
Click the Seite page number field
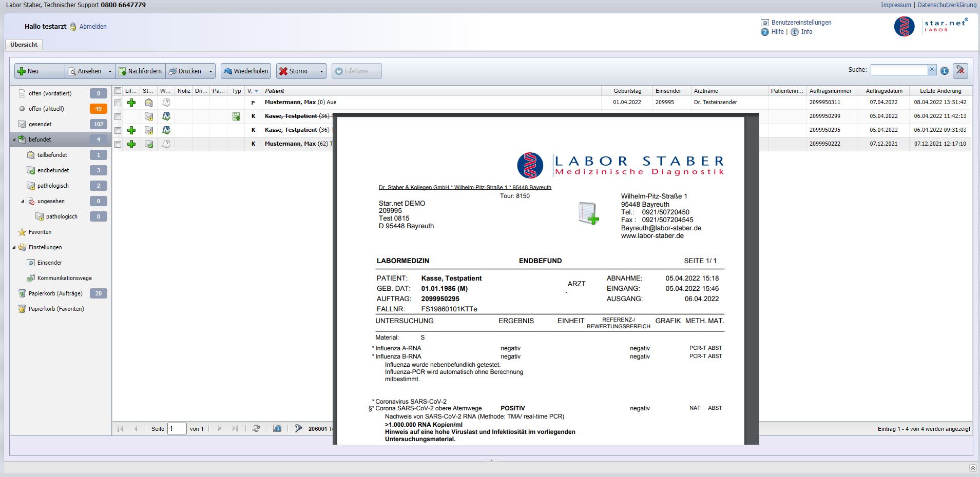click(x=177, y=428)
